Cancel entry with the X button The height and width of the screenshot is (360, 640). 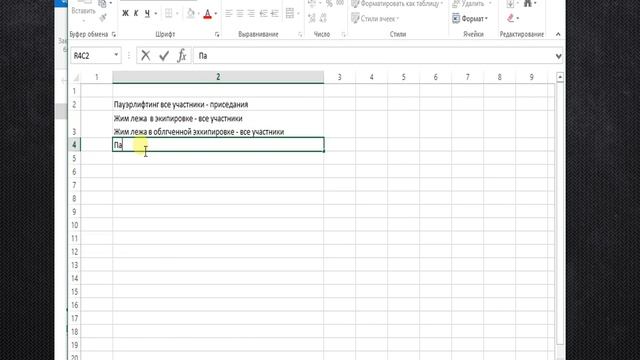click(145, 56)
